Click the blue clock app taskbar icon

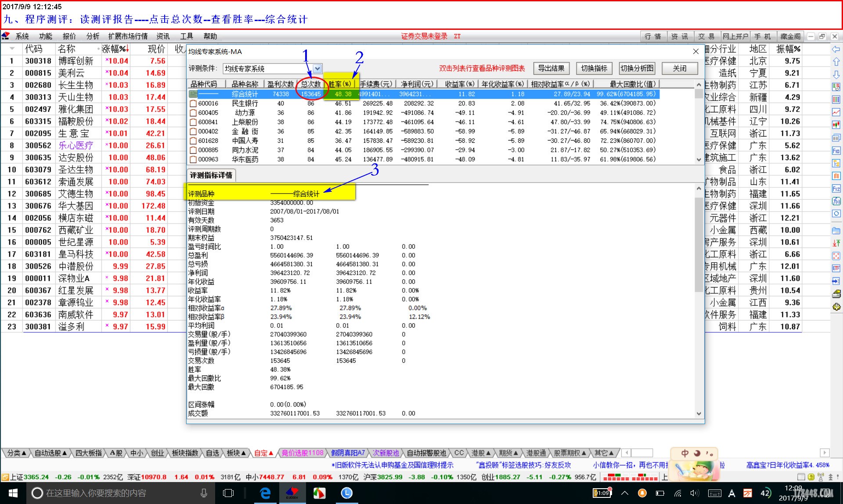346,493
